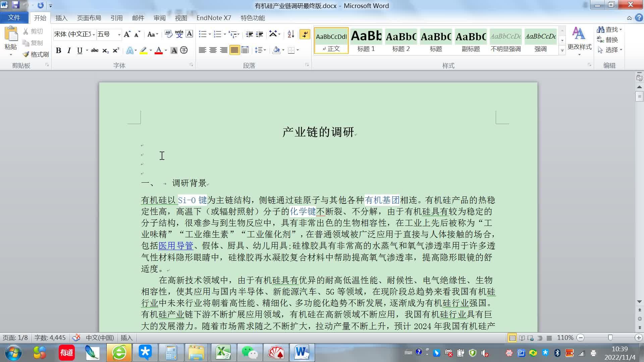Decrease paragraph indent
Image resolution: width=644 pixels, height=362 pixels.
point(249,34)
